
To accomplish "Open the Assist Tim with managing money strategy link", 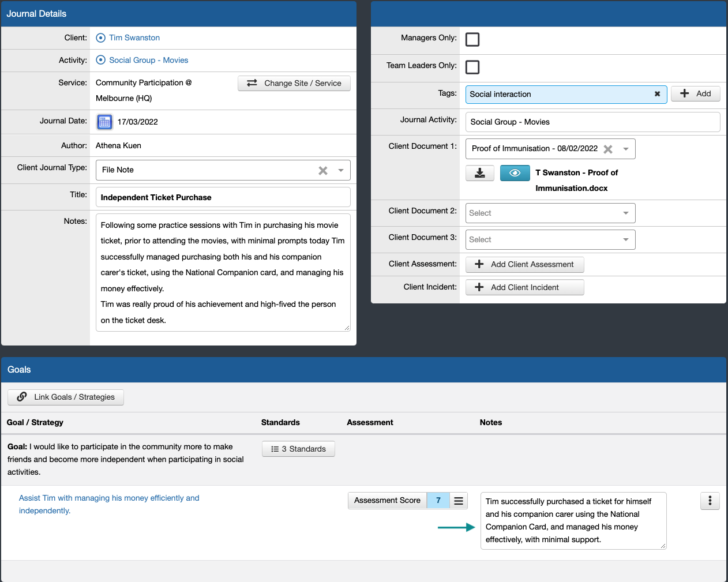I will [x=109, y=504].
